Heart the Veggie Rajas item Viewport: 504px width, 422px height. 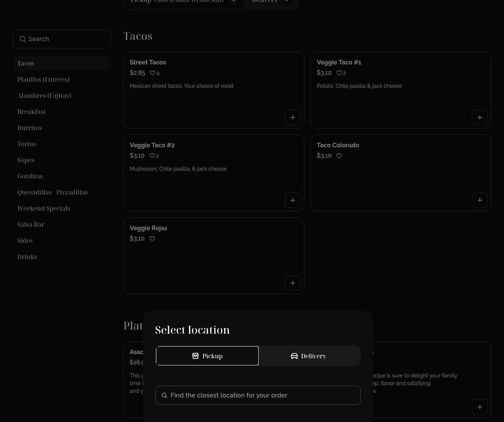152,239
